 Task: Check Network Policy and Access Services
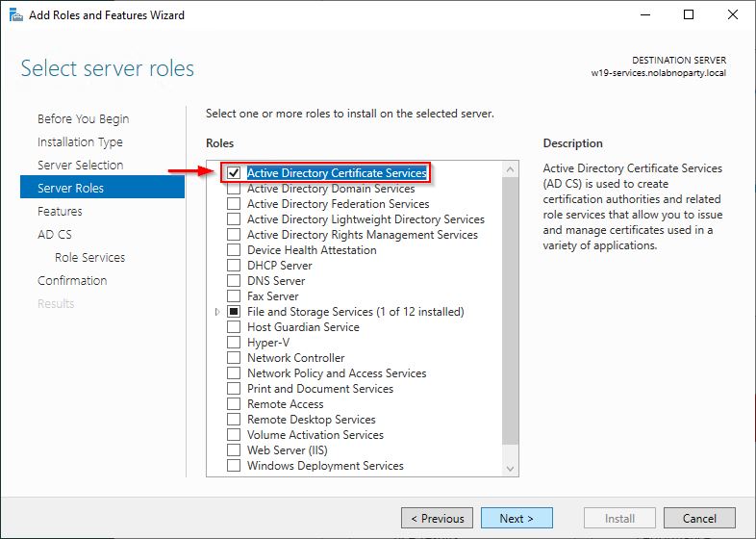click(234, 373)
